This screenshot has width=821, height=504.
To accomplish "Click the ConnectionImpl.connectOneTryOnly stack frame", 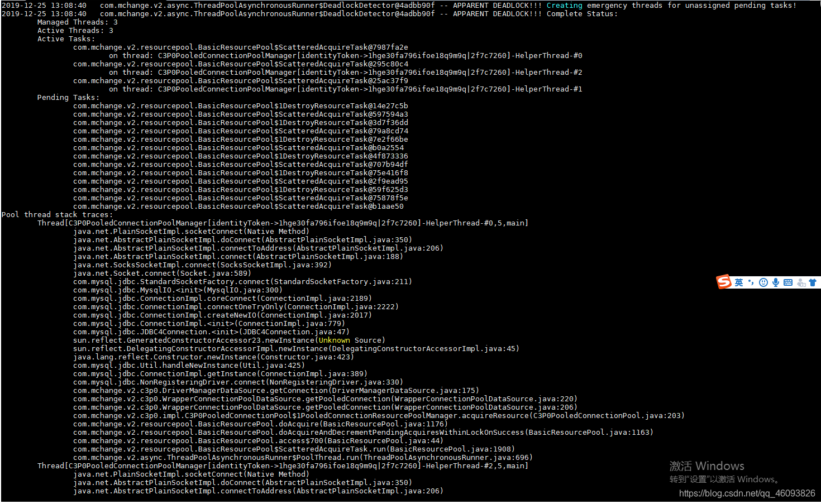I will coord(236,307).
